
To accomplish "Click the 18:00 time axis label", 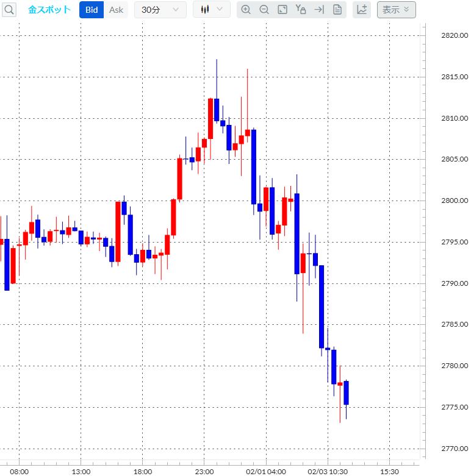I will [143, 472].
